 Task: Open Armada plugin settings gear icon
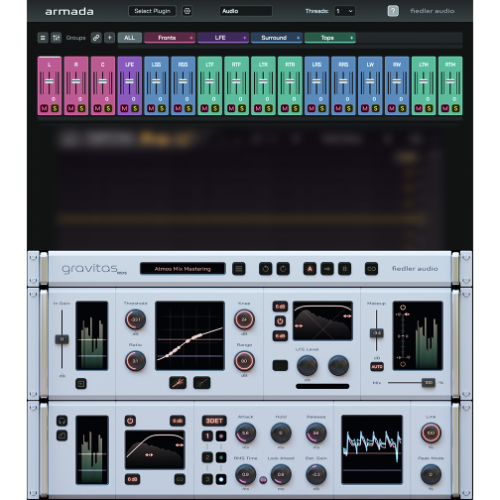pos(187,11)
